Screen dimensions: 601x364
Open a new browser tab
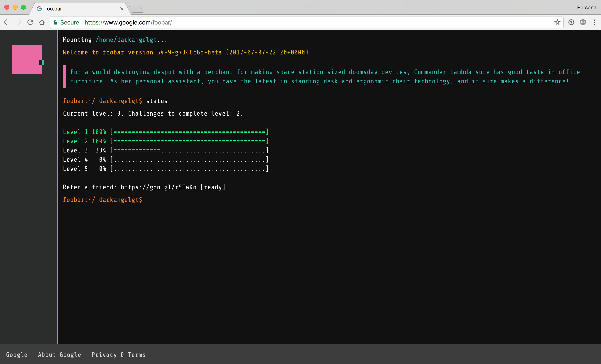click(x=136, y=9)
